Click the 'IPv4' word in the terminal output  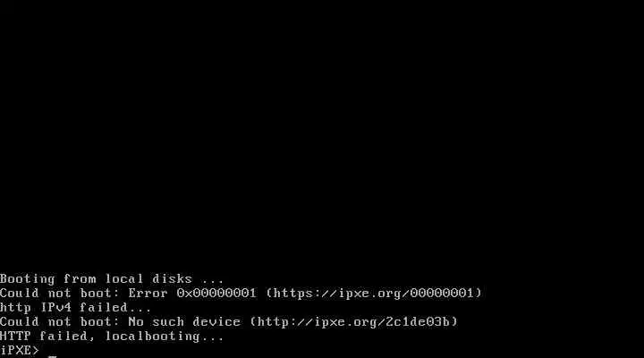[55, 308]
